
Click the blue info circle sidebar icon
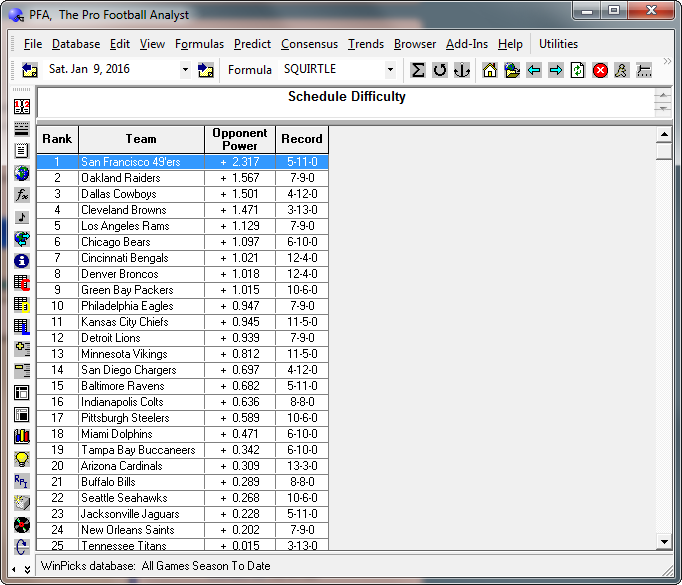pyautogui.click(x=22, y=261)
